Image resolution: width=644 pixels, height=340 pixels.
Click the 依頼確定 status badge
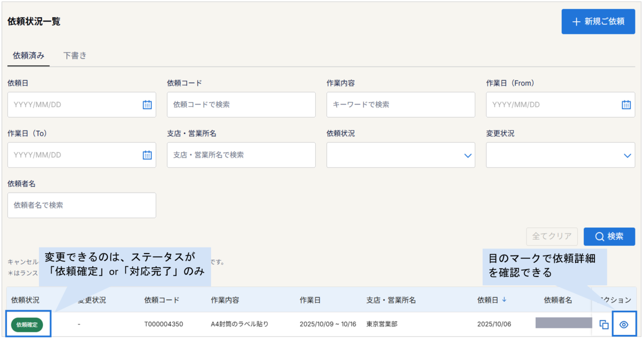(x=27, y=325)
